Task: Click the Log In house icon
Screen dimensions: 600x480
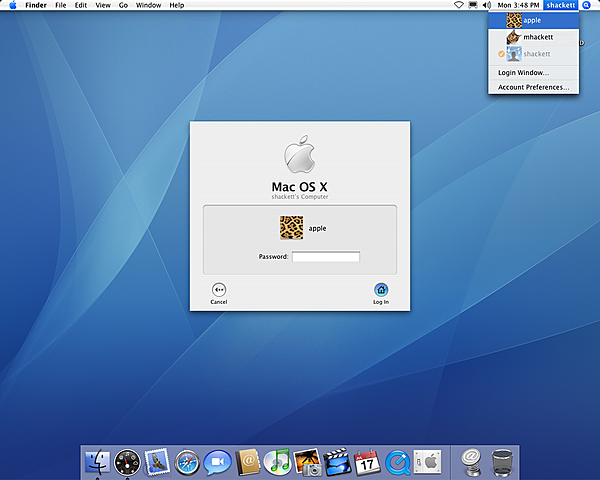Action: click(x=381, y=290)
